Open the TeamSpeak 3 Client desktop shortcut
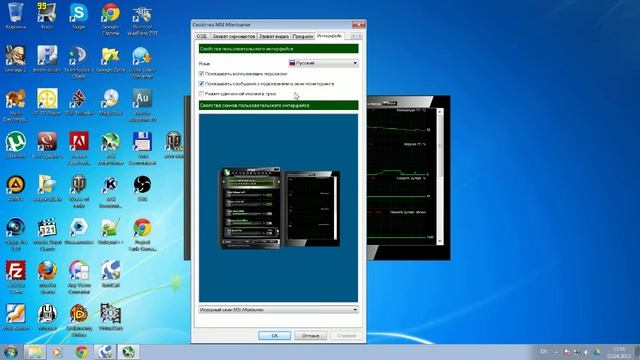The width and height of the screenshot is (640, 360). [78, 62]
